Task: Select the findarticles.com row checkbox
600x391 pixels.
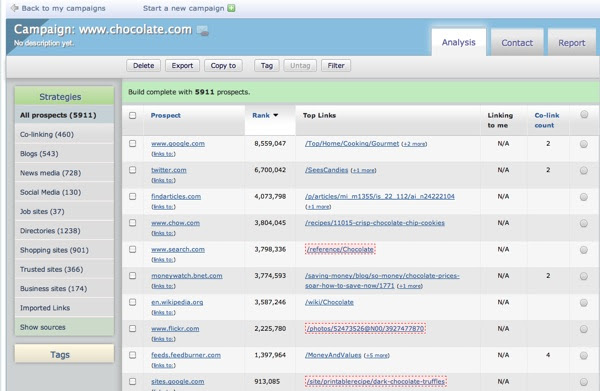Action: coord(132,196)
